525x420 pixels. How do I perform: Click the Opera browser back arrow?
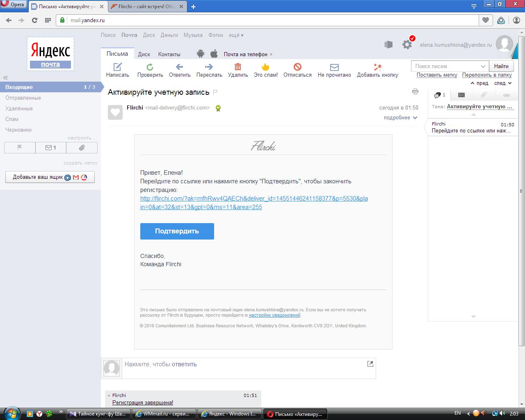pyautogui.click(x=9, y=20)
